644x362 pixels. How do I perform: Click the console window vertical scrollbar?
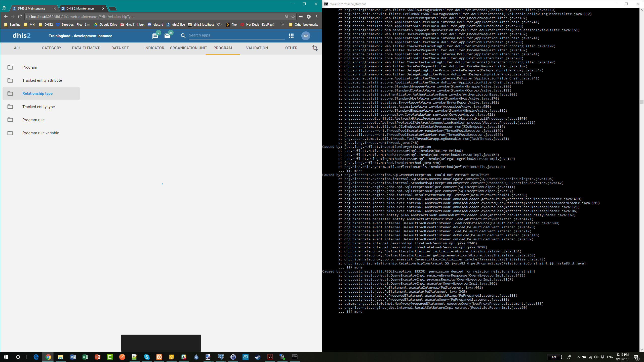641,102
